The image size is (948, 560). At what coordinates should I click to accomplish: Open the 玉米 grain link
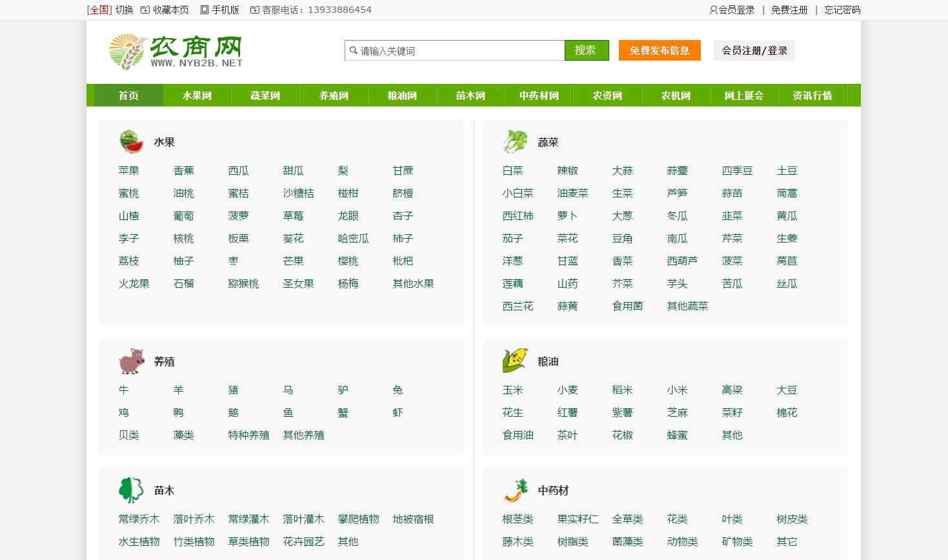pos(513,390)
